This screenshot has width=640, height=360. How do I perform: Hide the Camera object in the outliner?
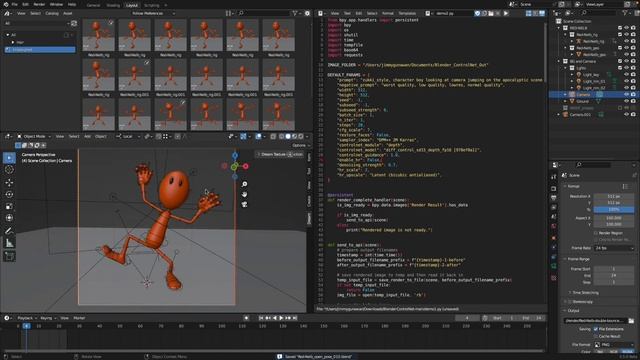coord(627,94)
